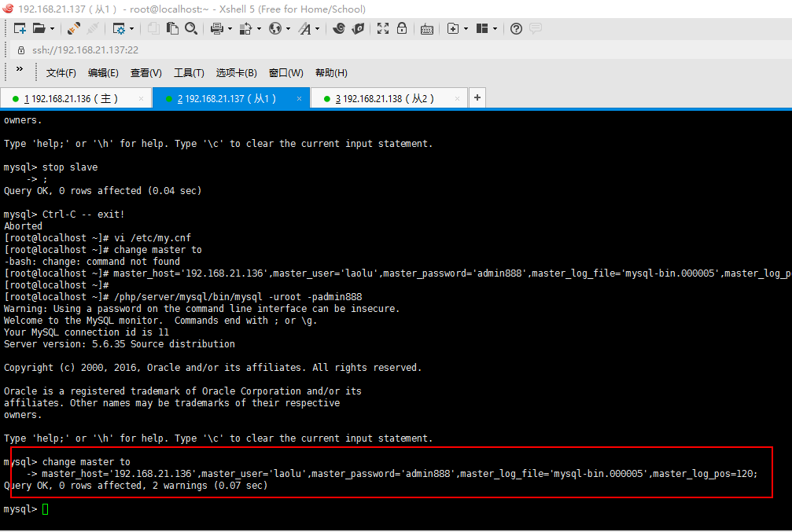Expand the layout arrangement dropdown arrow

[x=495, y=29]
